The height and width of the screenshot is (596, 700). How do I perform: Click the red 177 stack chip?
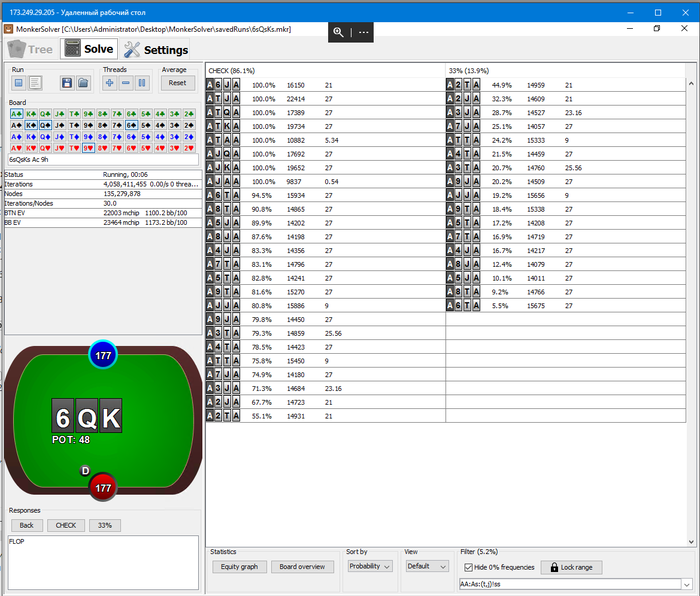pyautogui.click(x=103, y=488)
